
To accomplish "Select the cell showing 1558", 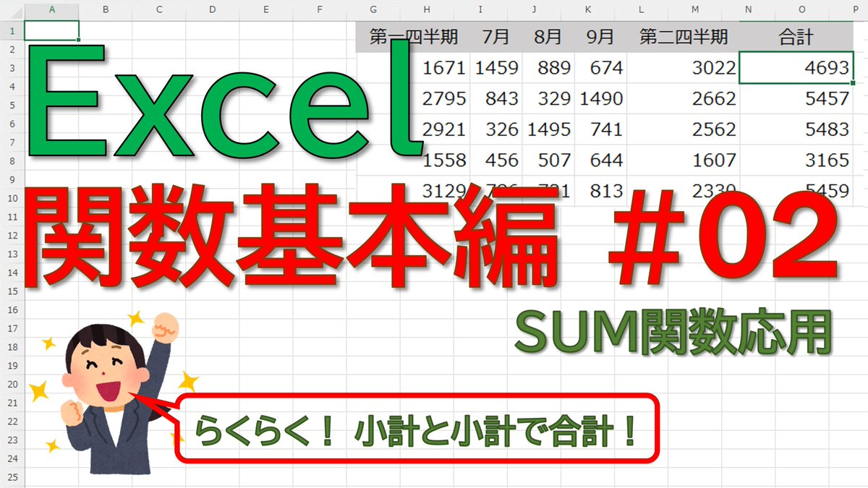I will coord(413,160).
